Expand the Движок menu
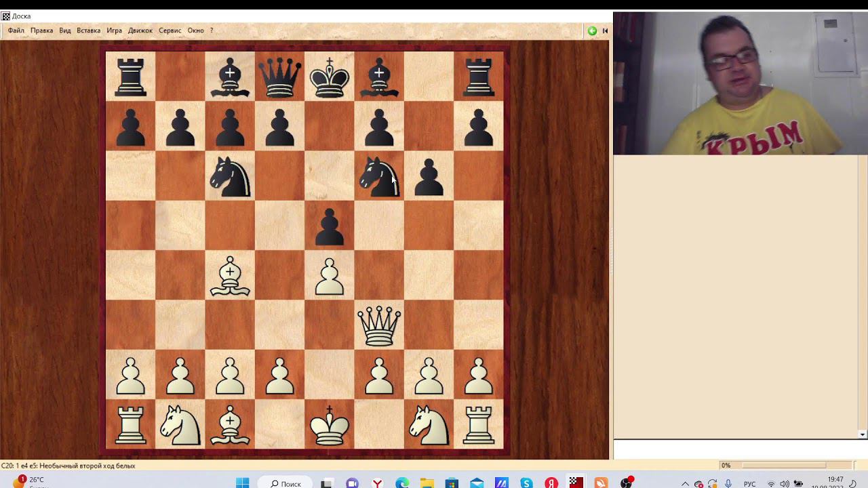 (x=140, y=30)
